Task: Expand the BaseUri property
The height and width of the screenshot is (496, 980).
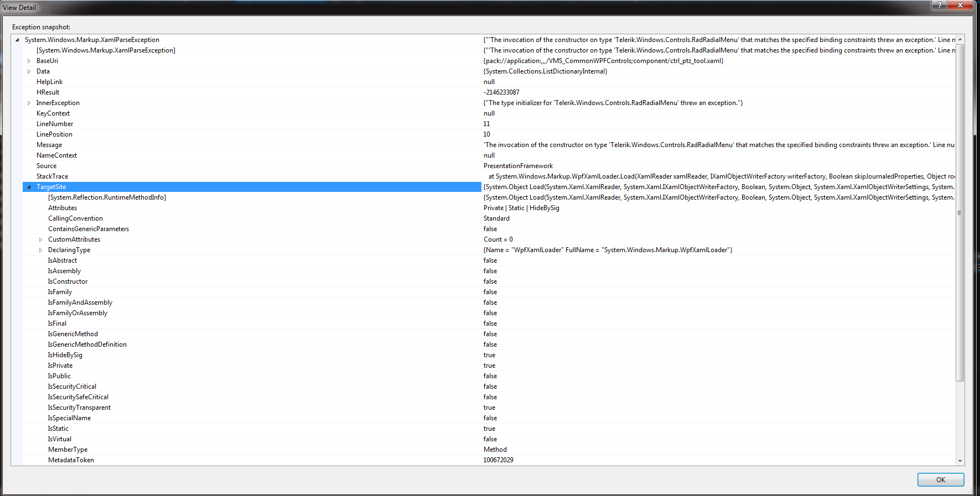Action: pyautogui.click(x=29, y=61)
